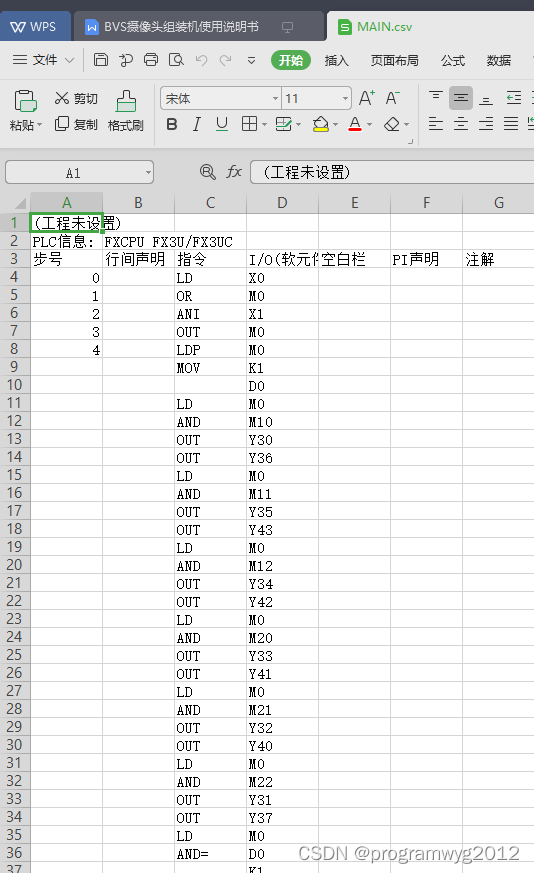534x873 pixels.
Task: Center text horizontally
Action: [460, 124]
